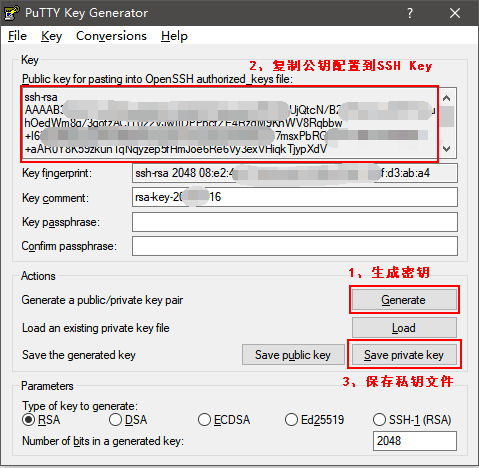The height and width of the screenshot is (468, 479).
Task: Click the Generate button
Action: coord(404,300)
